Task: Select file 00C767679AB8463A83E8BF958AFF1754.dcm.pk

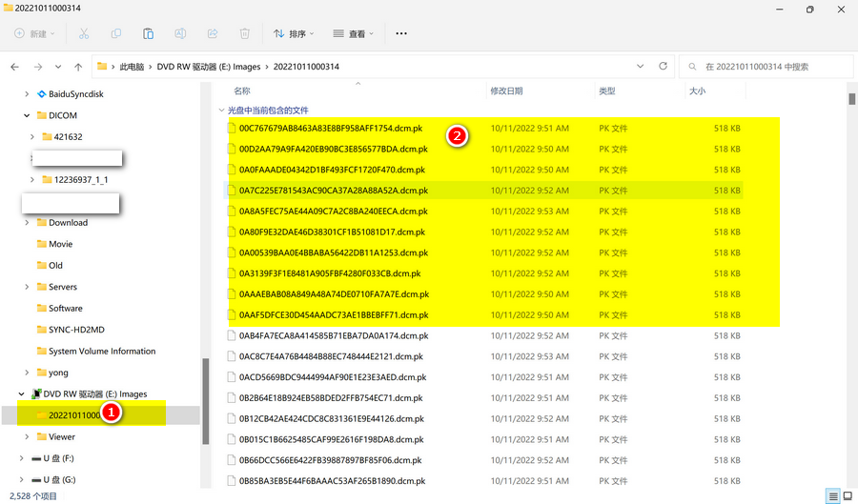Action: click(x=331, y=129)
